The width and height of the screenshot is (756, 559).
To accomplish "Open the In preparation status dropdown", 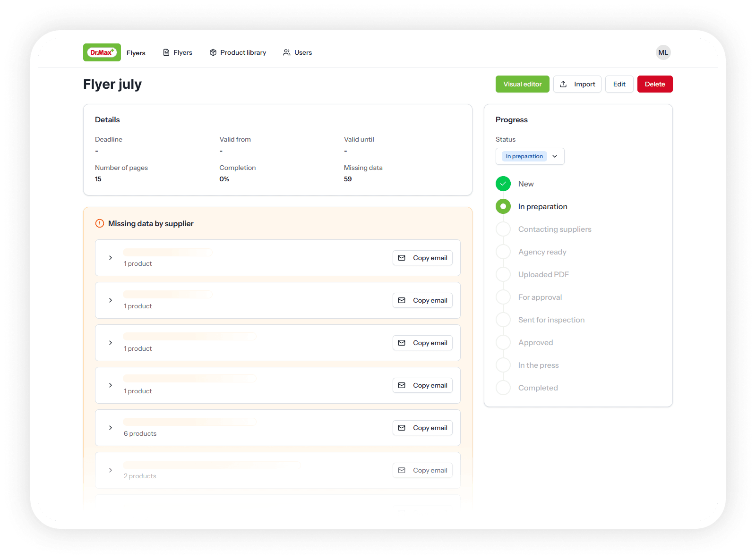I will coord(530,156).
